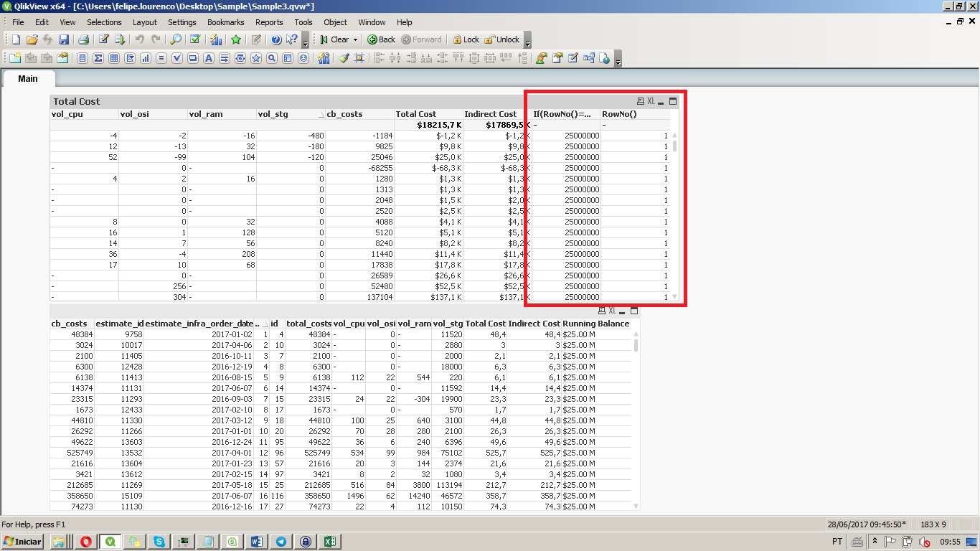Image resolution: width=980 pixels, height=551 pixels.
Task: Create a List Box object icon
Action: tap(83, 58)
